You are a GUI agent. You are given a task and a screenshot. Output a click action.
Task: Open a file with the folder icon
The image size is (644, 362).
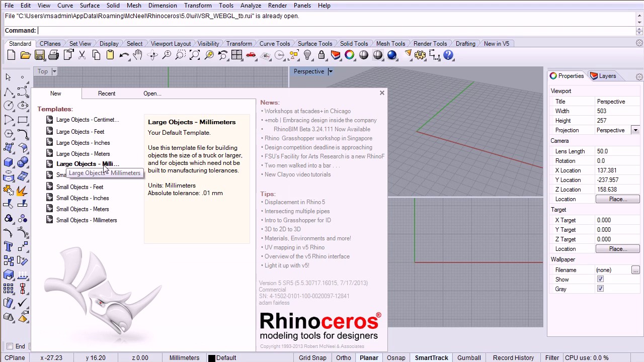tap(25, 55)
